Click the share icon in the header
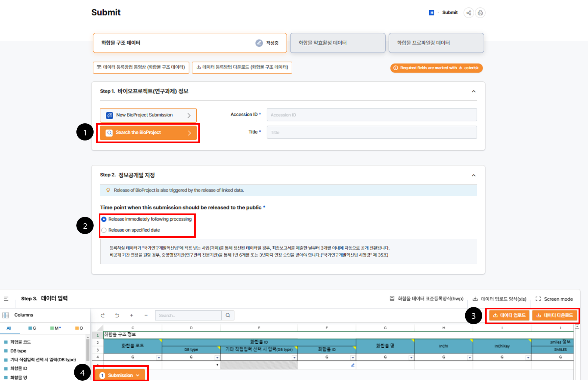This screenshot has height=382, width=588. pyautogui.click(x=468, y=13)
